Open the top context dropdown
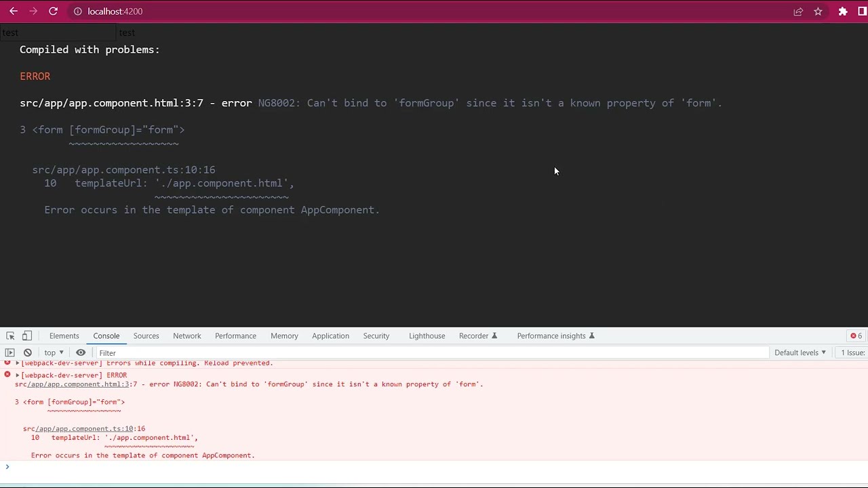Viewport: 868px width, 488px height. tap(54, 352)
